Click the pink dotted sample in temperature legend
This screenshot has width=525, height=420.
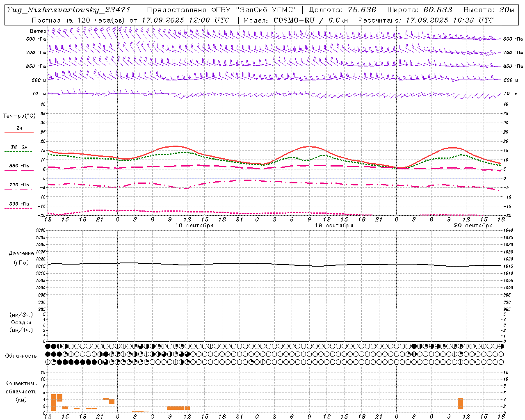[18, 208]
